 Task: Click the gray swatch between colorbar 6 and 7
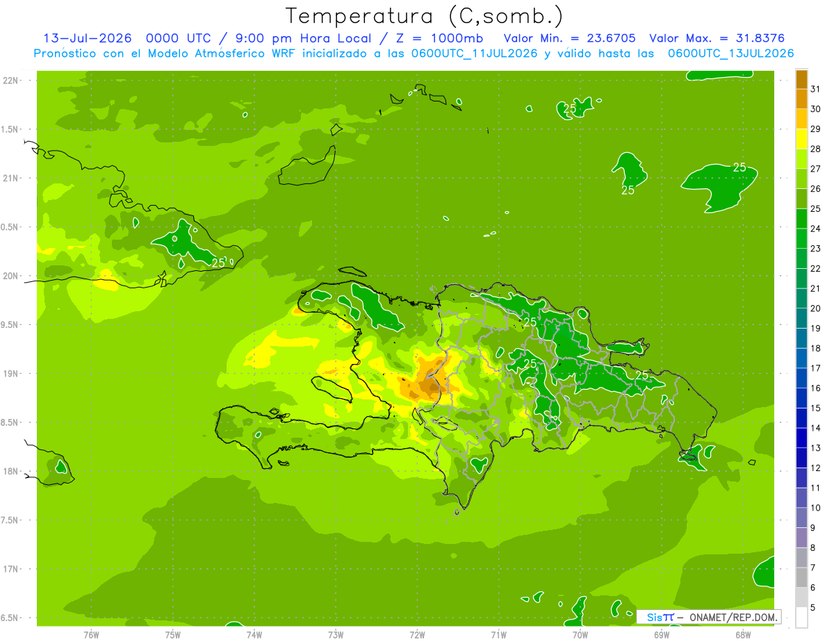click(801, 578)
